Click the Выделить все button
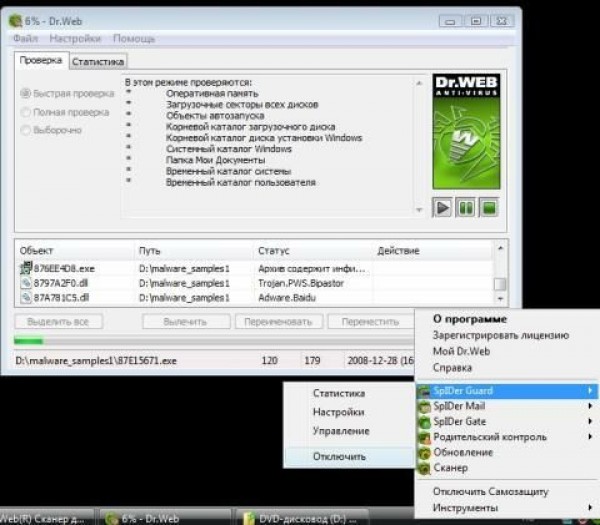 pyautogui.click(x=59, y=322)
